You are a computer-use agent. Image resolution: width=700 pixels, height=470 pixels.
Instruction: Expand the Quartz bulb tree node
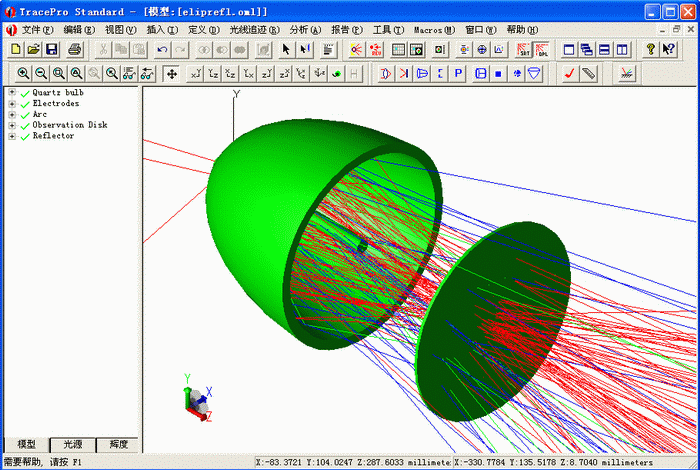12,92
